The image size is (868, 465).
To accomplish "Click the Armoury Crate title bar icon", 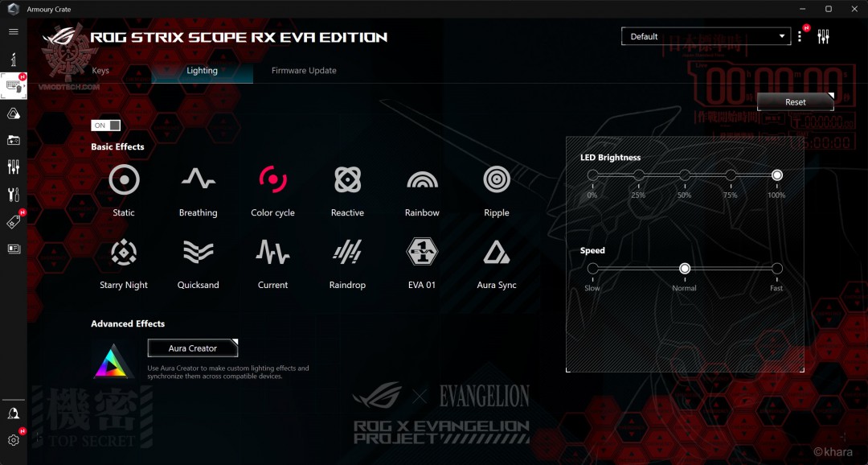I will pos(14,10).
